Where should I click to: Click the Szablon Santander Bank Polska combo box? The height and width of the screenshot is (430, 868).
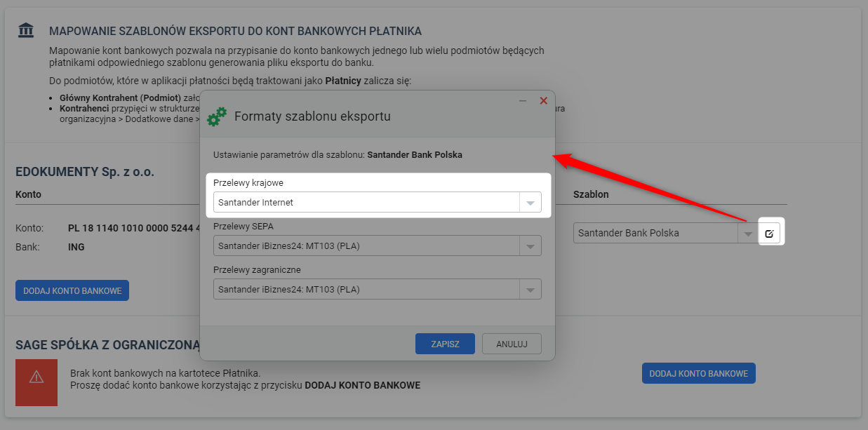665,234
